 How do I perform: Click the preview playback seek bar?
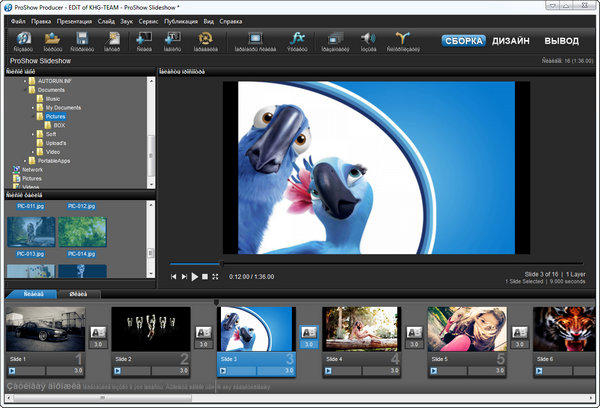point(340,264)
